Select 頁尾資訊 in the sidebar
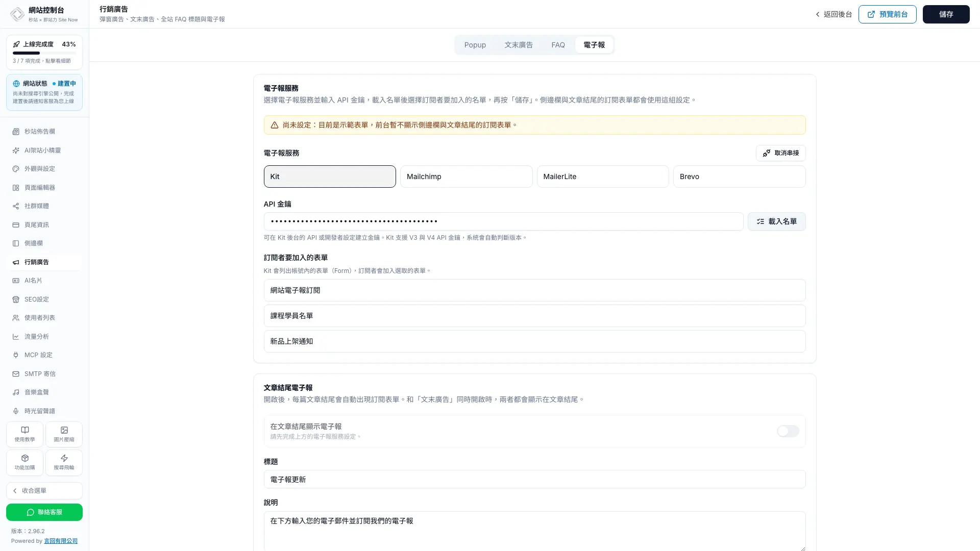The image size is (980, 551). (x=44, y=225)
